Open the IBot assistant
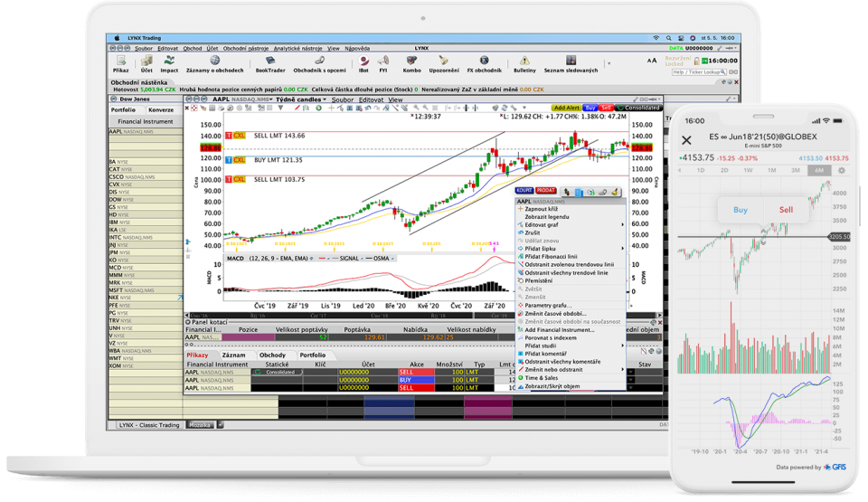Screen dimensions: 868x502 tap(363, 63)
